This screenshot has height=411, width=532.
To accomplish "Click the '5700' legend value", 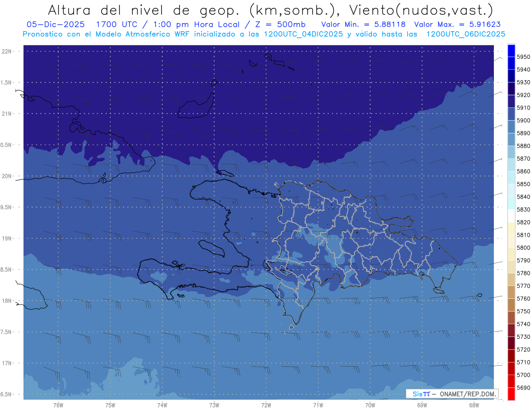I will click(523, 375).
